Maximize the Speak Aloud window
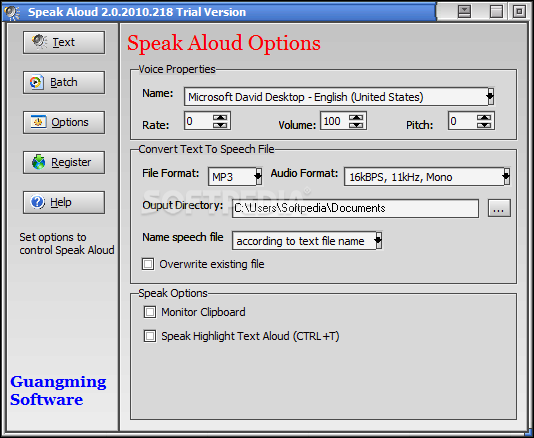534x438 pixels. [x=496, y=12]
